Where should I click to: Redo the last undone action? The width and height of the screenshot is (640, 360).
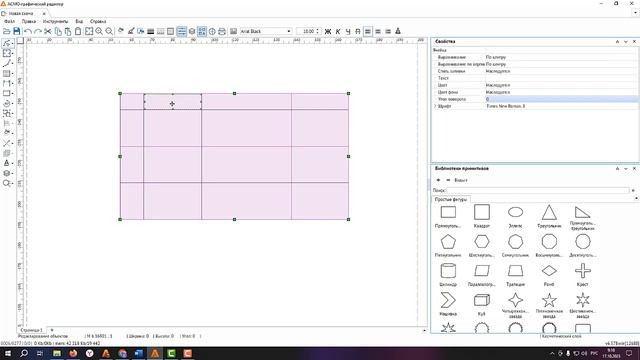(38, 31)
